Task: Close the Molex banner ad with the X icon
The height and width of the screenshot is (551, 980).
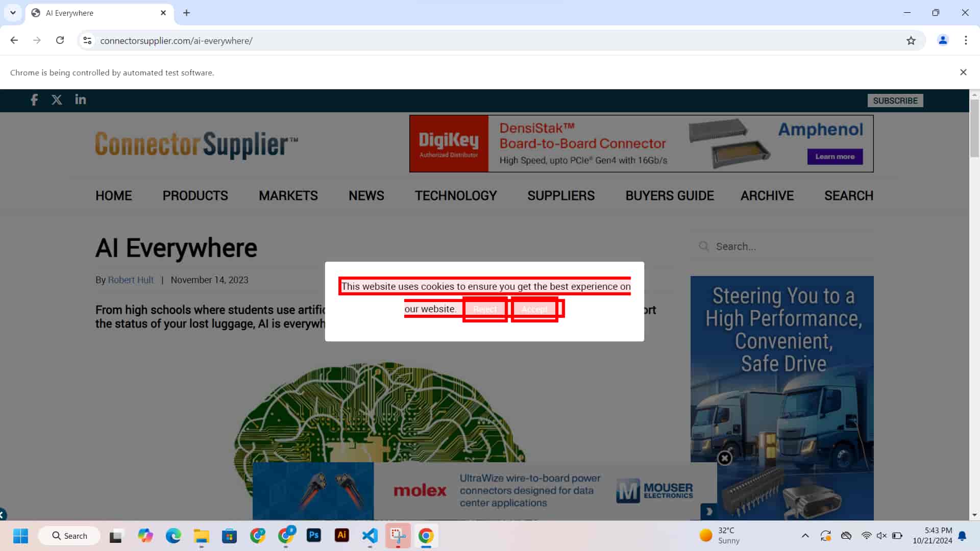Action: click(724, 458)
